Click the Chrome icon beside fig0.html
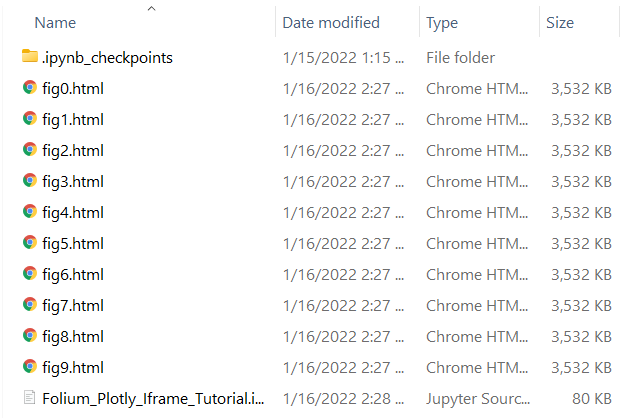643x418 pixels. [x=29, y=88]
